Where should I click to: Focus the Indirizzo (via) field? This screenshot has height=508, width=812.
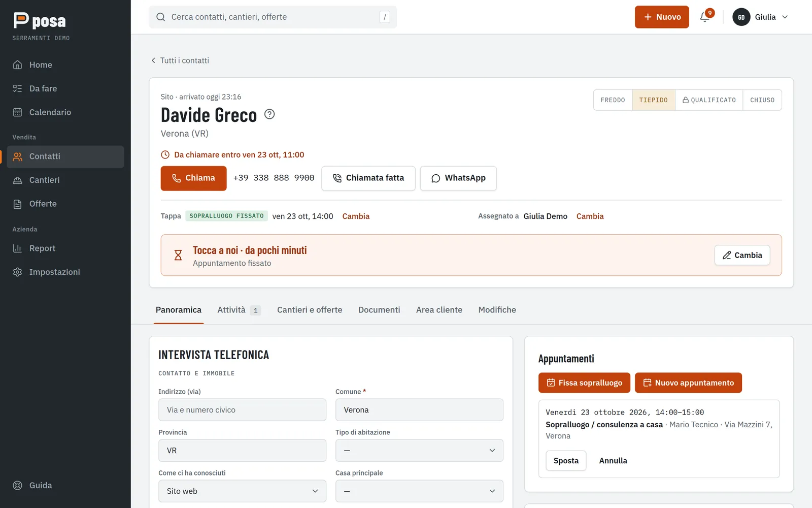tap(242, 410)
